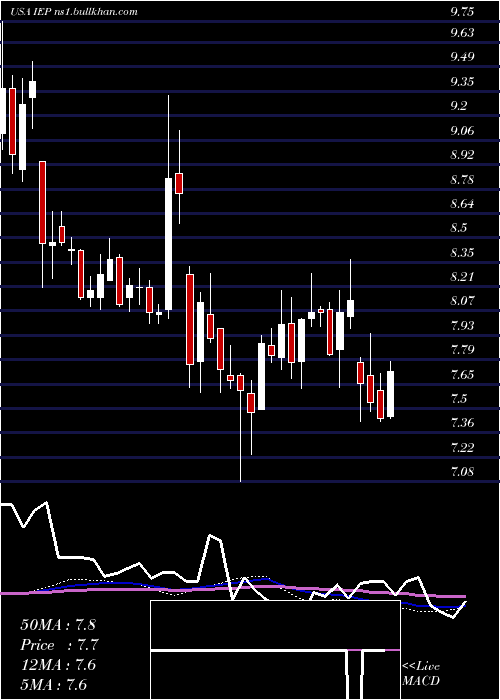Select the 8.21 price axis label

pos(462,277)
